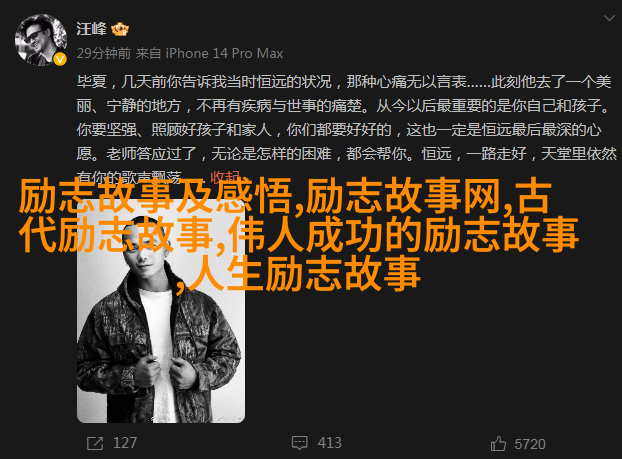Click the gold crown membership badge
Viewport: 622px width, 459px height.
(119, 29)
